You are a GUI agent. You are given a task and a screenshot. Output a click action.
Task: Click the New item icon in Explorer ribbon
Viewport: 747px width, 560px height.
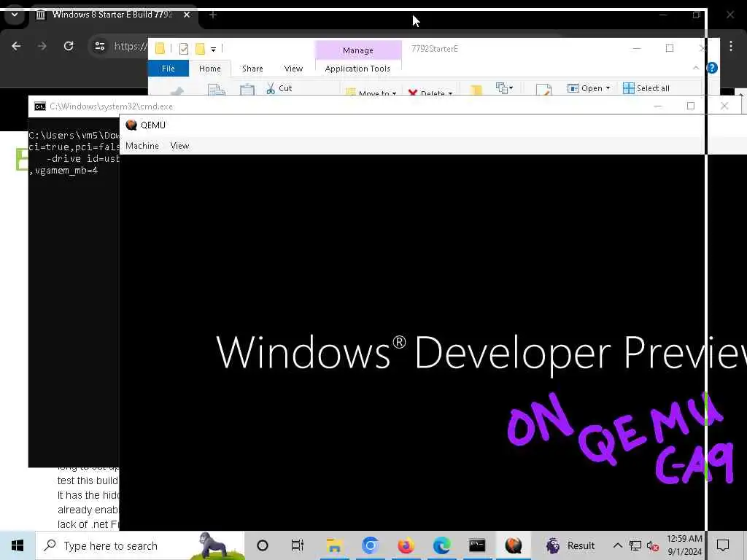503,87
